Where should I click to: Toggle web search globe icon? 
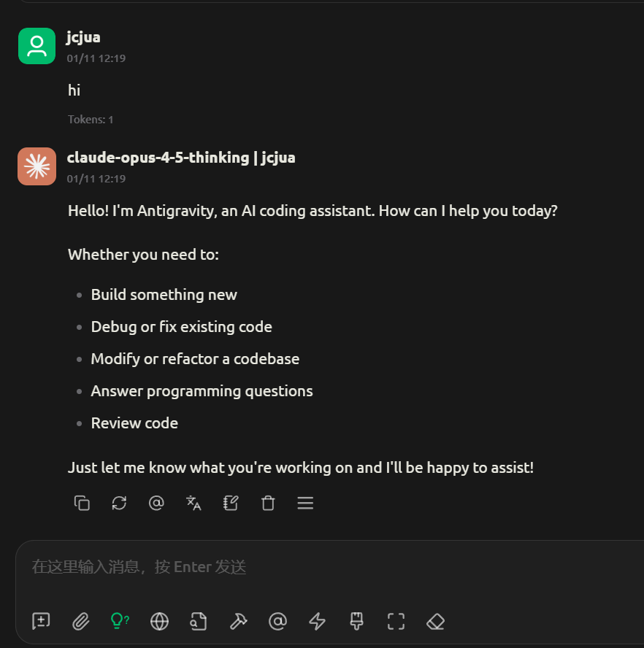click(159, 621)
